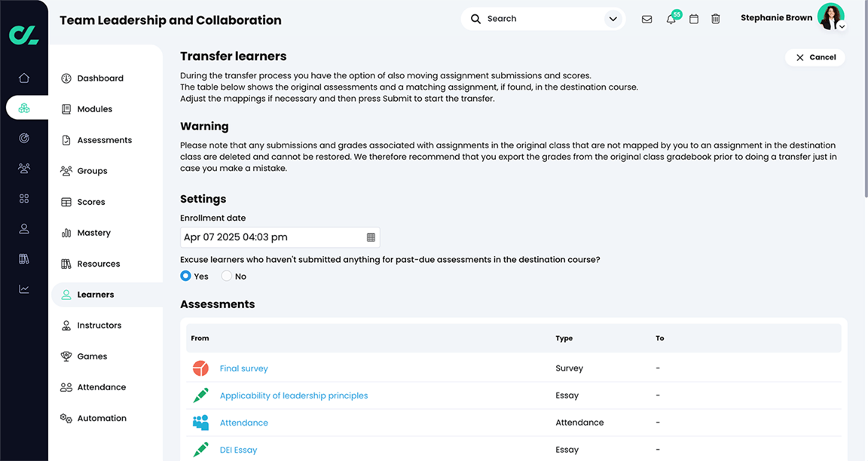Click the users icon in left rail
Screen dimensions: 868x461
tap(24, 168)
